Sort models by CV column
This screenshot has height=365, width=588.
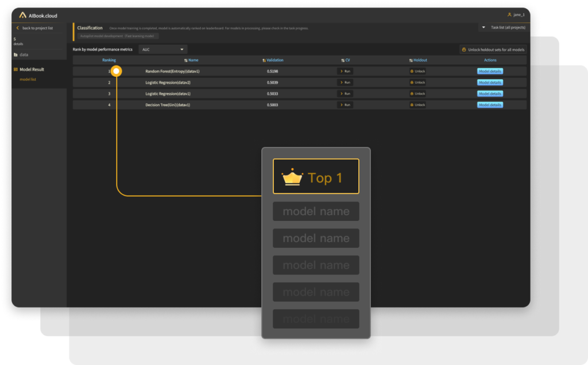[x=345, y=60]
